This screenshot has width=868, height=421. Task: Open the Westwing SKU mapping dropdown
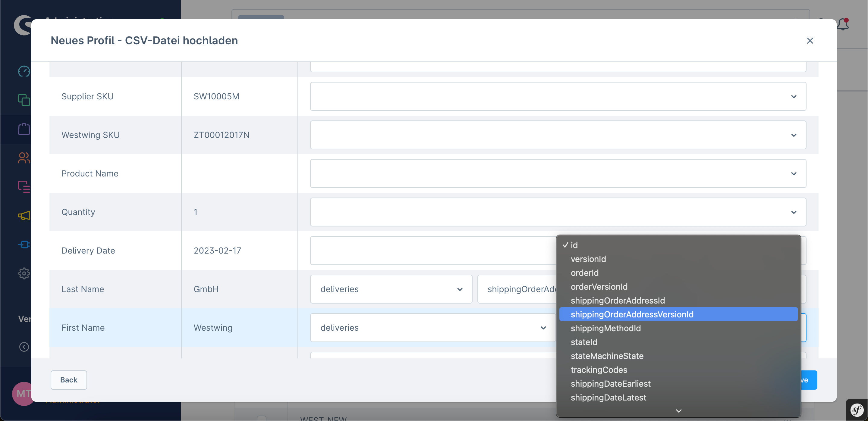click(558, 135)
